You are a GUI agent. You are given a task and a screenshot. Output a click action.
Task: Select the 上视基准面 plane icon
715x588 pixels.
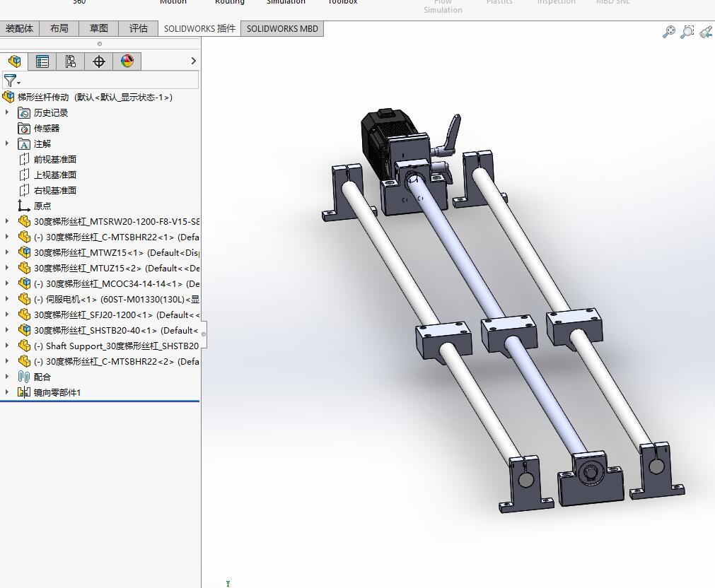click(x=24, y=175)
